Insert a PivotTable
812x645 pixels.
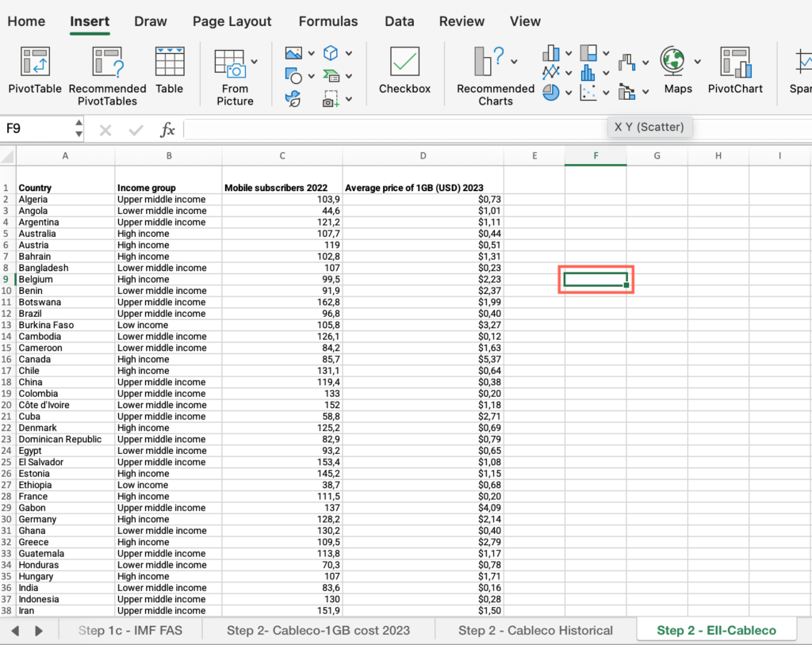(x=35, y=70)
